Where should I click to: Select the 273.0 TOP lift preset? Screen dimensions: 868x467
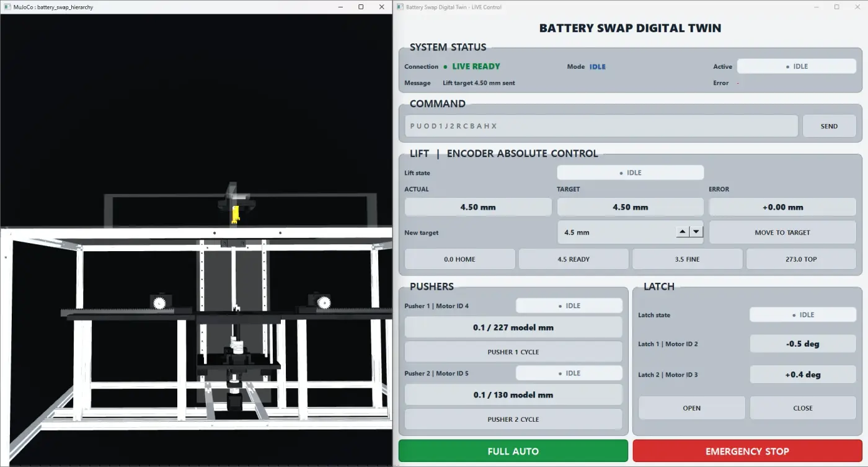click(802, 259)
